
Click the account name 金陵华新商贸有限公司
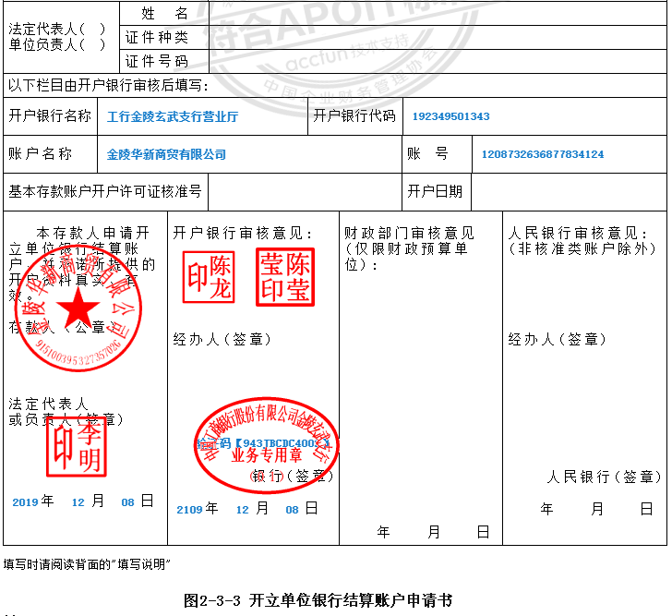(x=166, y=154)
